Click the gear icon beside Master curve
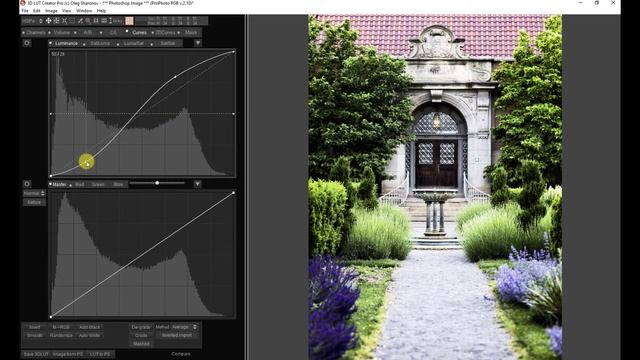Screen dimensions: 640x360 (27, 184)
